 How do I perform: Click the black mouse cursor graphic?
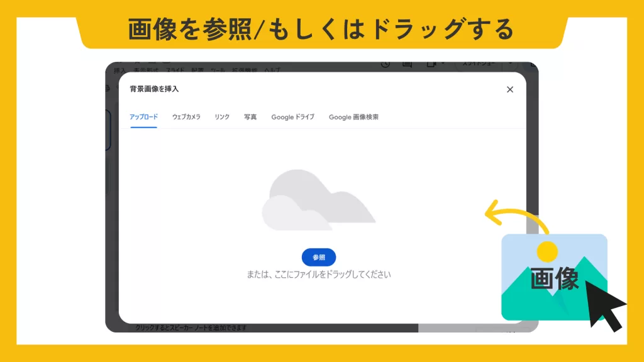click(x=605, y=306)
